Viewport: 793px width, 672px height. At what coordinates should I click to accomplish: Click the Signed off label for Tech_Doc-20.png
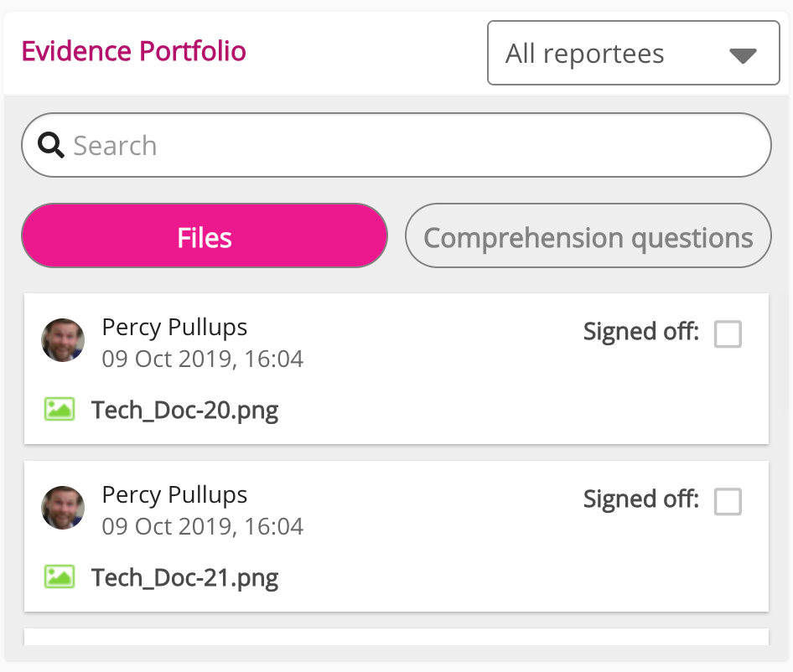tap(640, 333)
